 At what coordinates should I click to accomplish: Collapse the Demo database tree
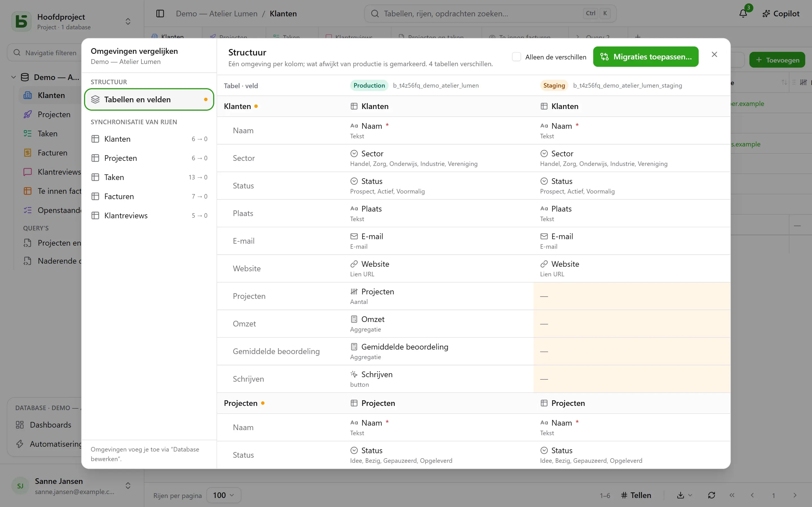pos(14,77)
